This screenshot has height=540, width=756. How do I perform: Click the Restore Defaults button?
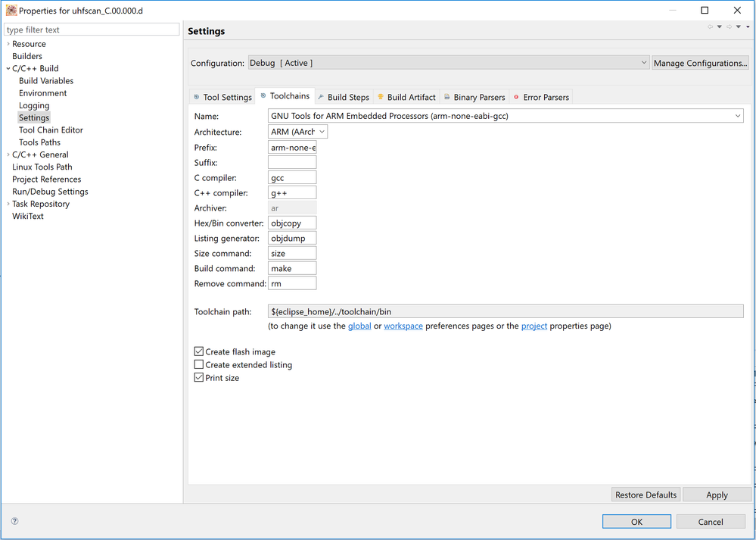point(646,495)
